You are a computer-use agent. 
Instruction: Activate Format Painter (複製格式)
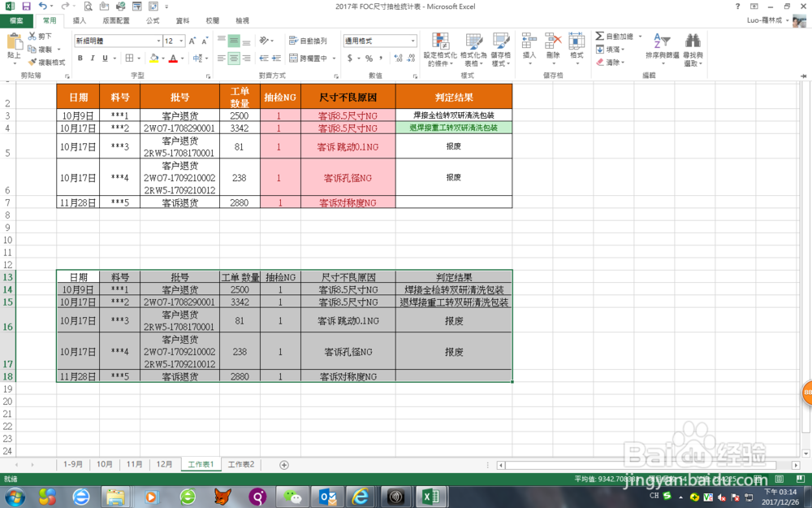click(x=47, y=63)
